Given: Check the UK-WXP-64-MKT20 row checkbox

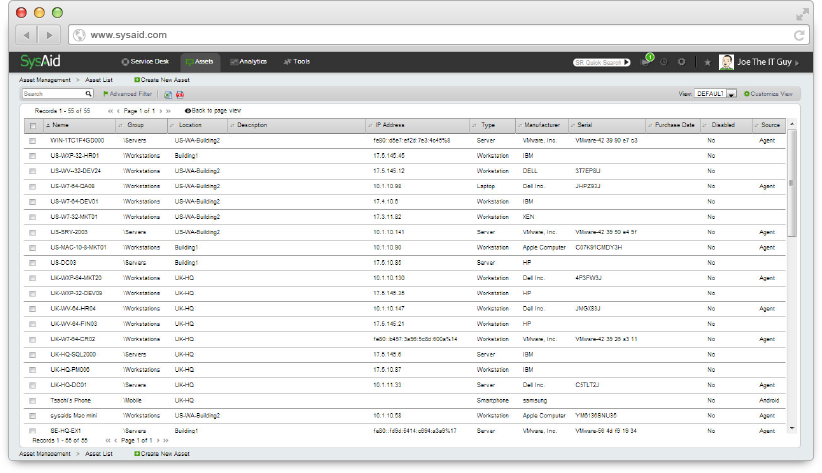Looking at the screenshot, I should (33, 278).
